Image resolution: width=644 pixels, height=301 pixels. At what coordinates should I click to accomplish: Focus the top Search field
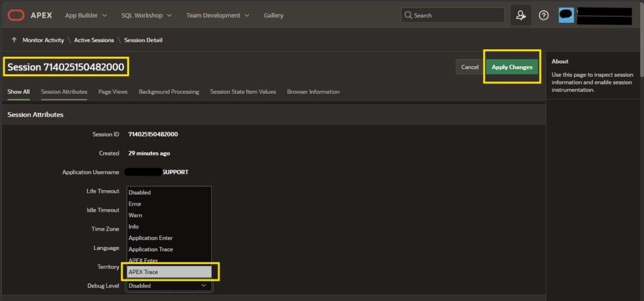pos(453,15)
